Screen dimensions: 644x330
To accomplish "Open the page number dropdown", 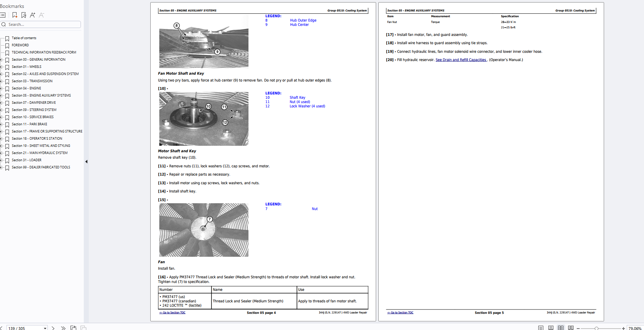I will click(45, 328).
